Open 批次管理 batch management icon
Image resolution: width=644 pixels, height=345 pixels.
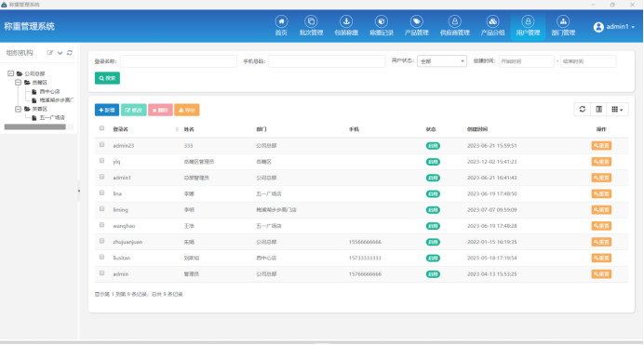pos(311,21)
